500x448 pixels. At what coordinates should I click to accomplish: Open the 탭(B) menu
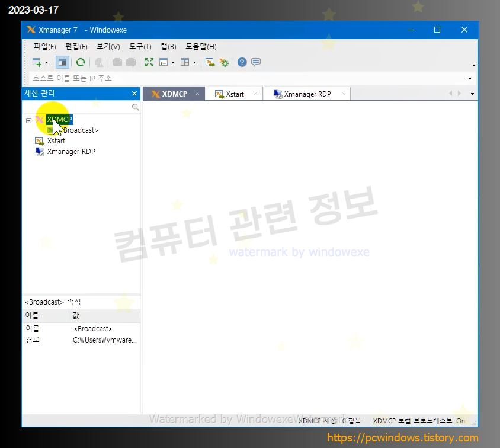(x=169, y=47)
